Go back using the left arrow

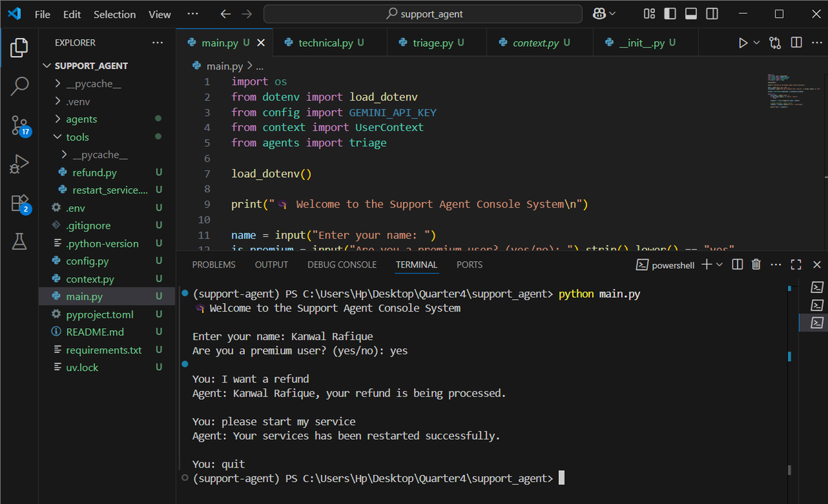[x=226, y=14]
